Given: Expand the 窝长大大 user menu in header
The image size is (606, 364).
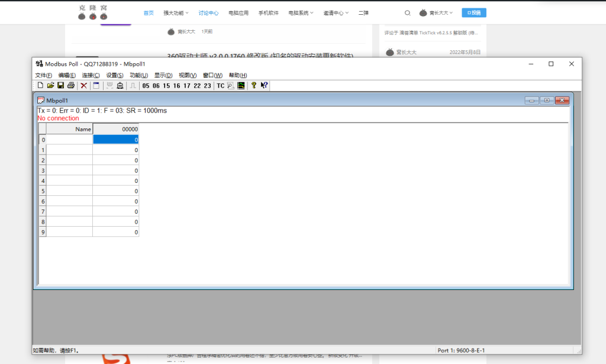Looking at the screenshot, I should click(436, 13).
